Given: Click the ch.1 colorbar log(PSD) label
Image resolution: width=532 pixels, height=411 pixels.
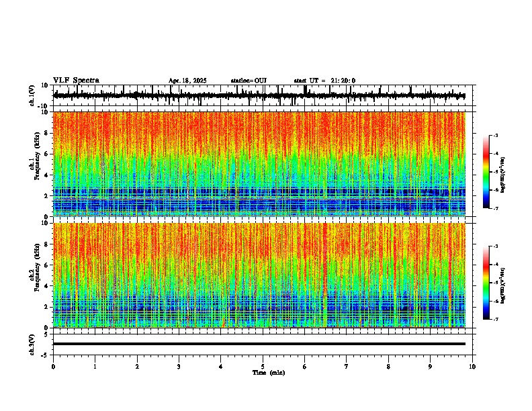Looking at the screenshot, I should pyautogui.click(x=503, y=175).
